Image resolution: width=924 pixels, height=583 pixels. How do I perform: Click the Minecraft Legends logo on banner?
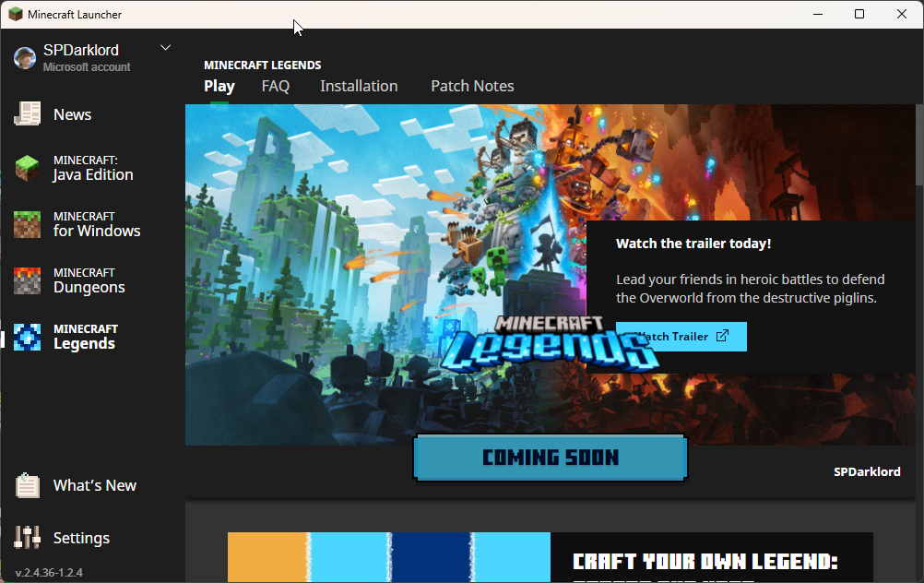(x=550, y=344)
